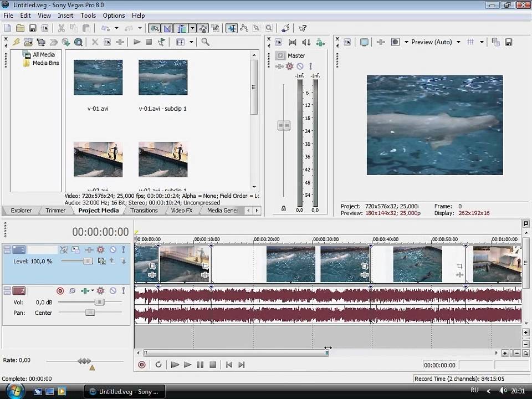This screenshot has width=532, height=399.
Task: Click the Save project icon in main toolbar
Action: (x=33, y=28)
